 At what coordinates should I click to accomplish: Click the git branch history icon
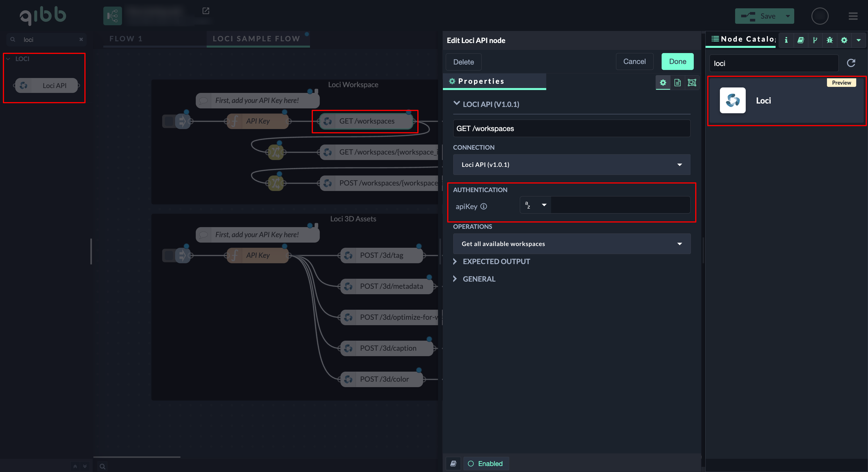815,40
